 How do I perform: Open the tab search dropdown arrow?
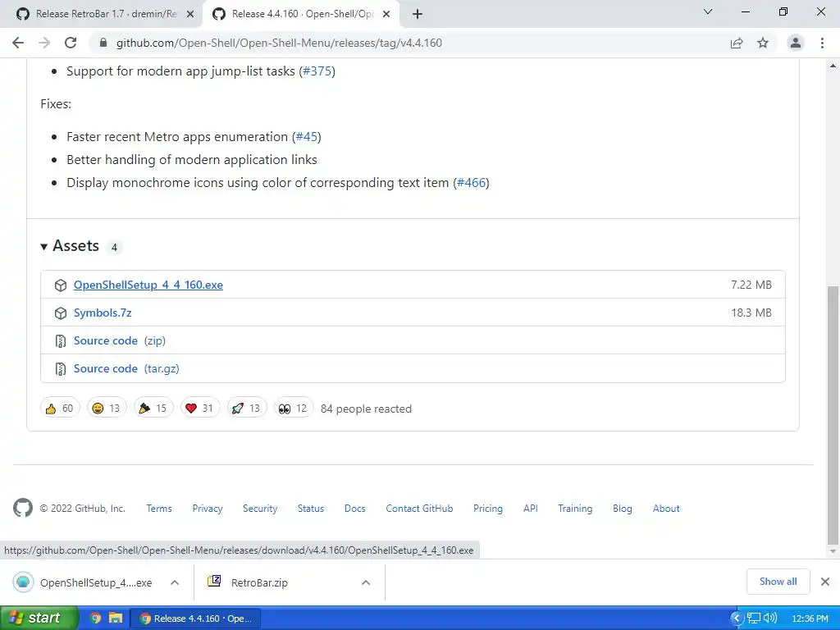point(708,11)
